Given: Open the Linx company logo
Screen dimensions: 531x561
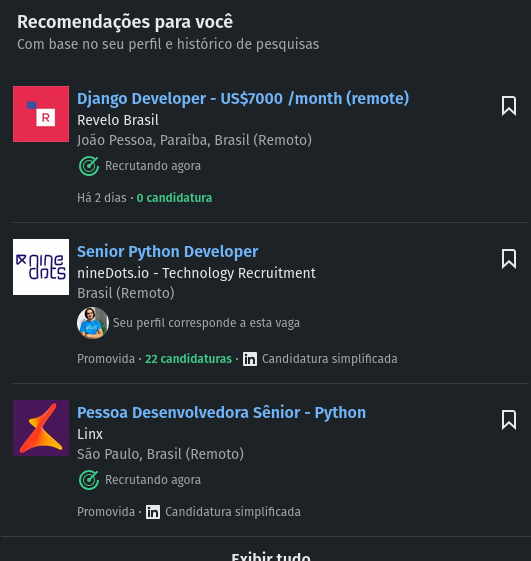Looking at the screenshot, I should (41, 428).
